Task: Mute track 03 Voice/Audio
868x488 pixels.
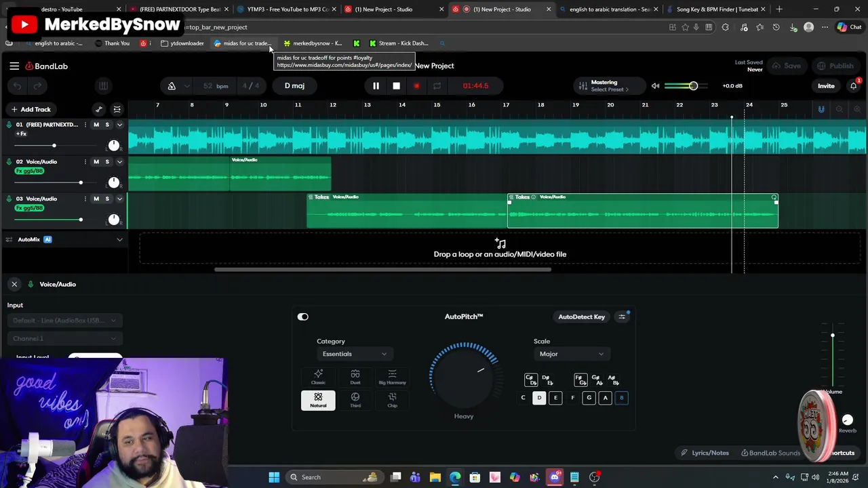Action: [96, 199]
